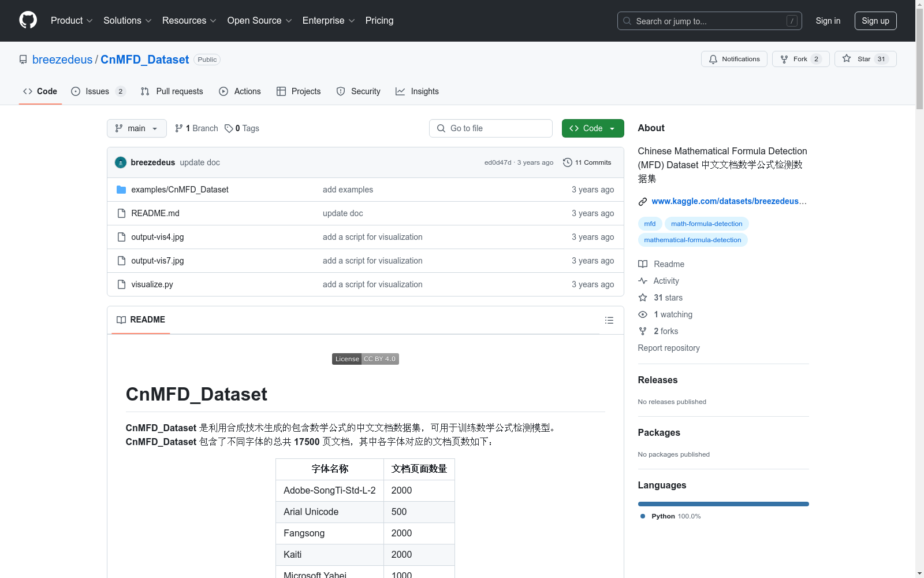Click the mfd topic tag

[x=650, y=224]
